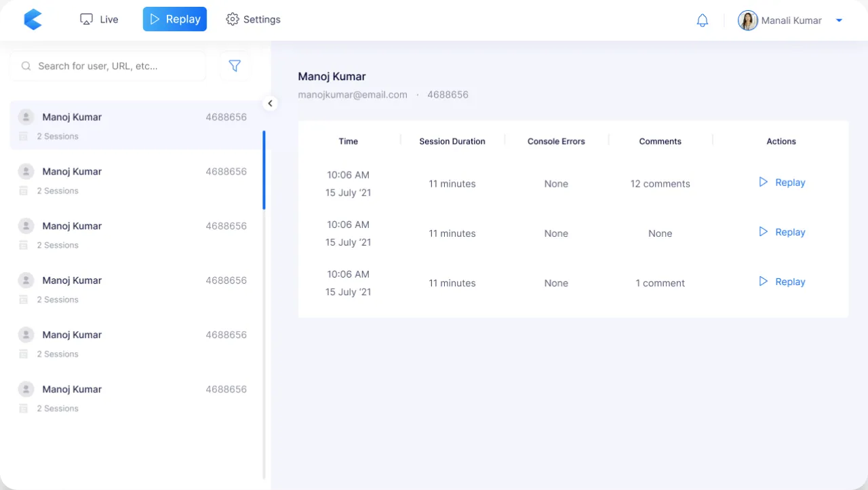
Task: Click the Comments column header
Action: click(x=660, y=141)
